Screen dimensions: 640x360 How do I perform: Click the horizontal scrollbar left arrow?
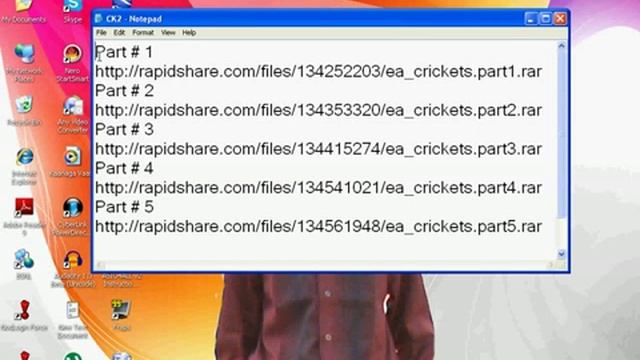(100, 265)
